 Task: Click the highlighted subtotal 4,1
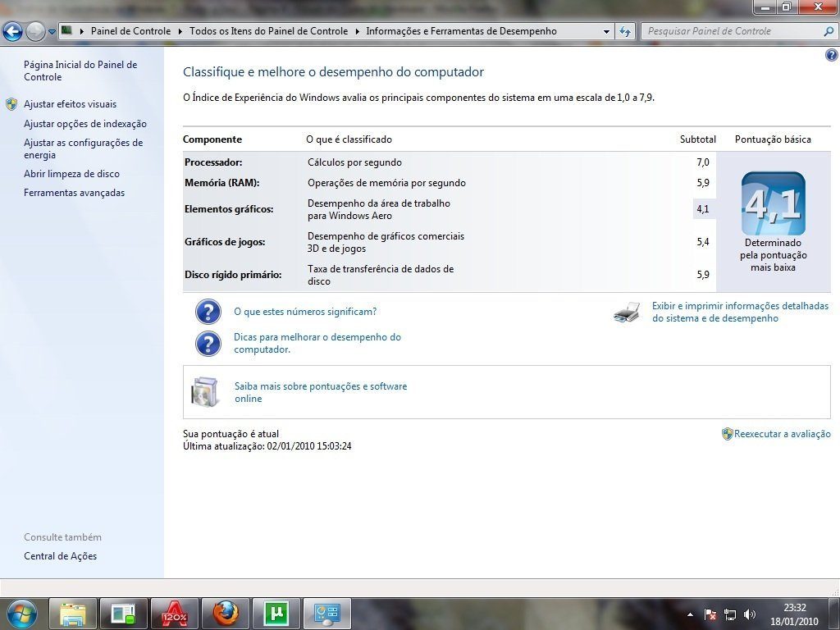click(x=703, y=209)
